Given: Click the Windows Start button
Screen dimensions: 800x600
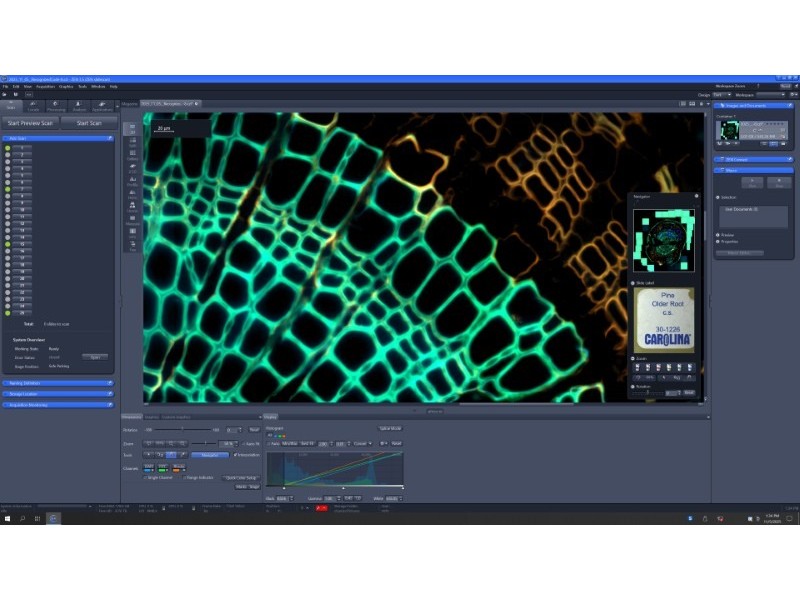Looking at the screenshot, I should 7,518.
